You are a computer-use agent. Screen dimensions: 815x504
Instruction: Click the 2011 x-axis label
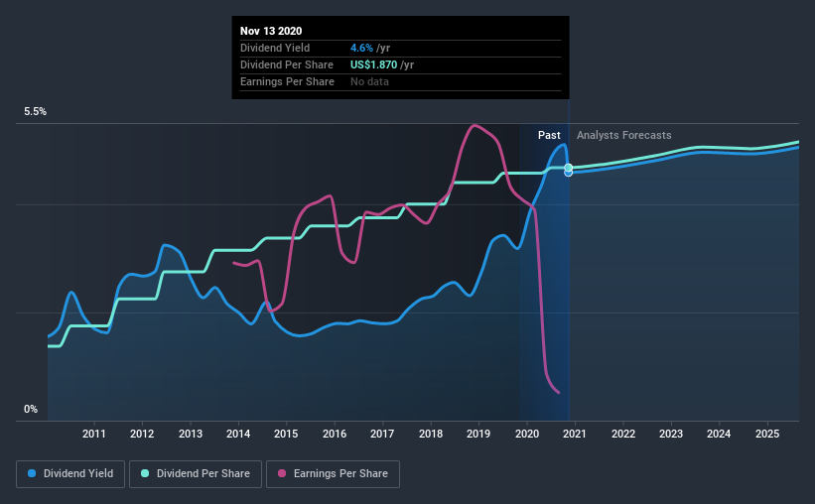[94, 434]
